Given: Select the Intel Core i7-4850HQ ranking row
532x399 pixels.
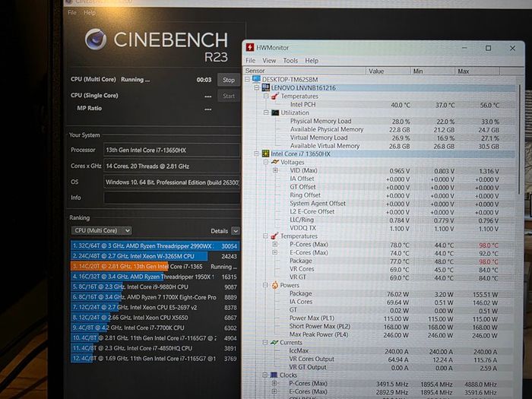Looking at the screenshot, I should [155, 348].
